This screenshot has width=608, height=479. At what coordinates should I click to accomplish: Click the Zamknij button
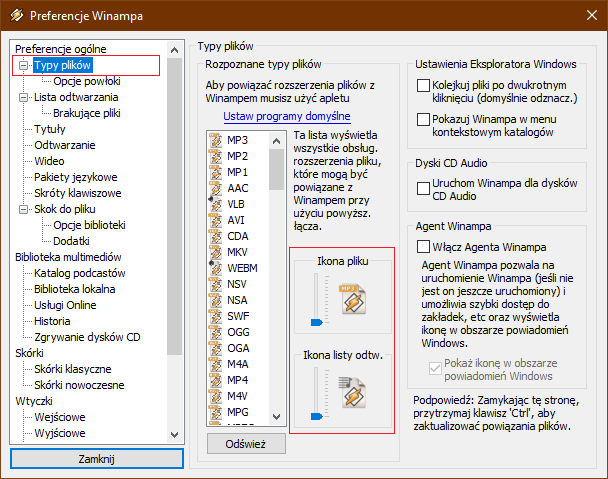click(x=97, y=459)
